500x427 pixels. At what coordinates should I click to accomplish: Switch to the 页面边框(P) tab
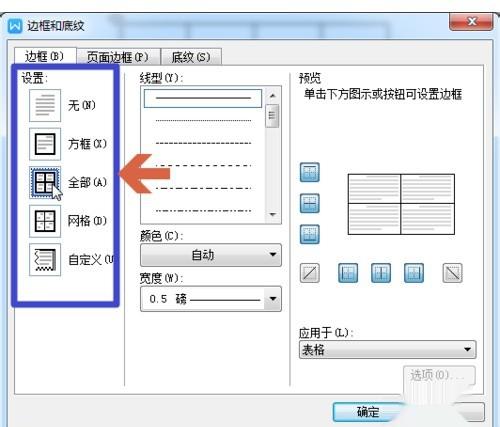point(118,57)
